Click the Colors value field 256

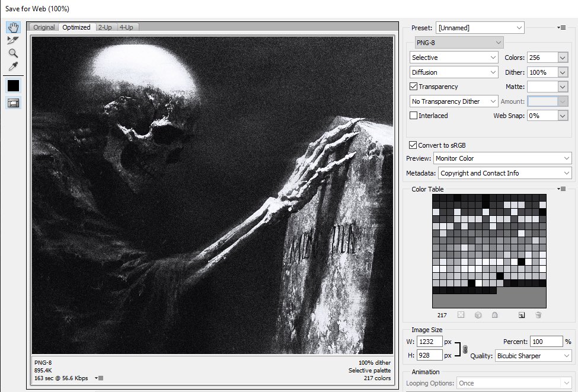click(x=542, y=58)
